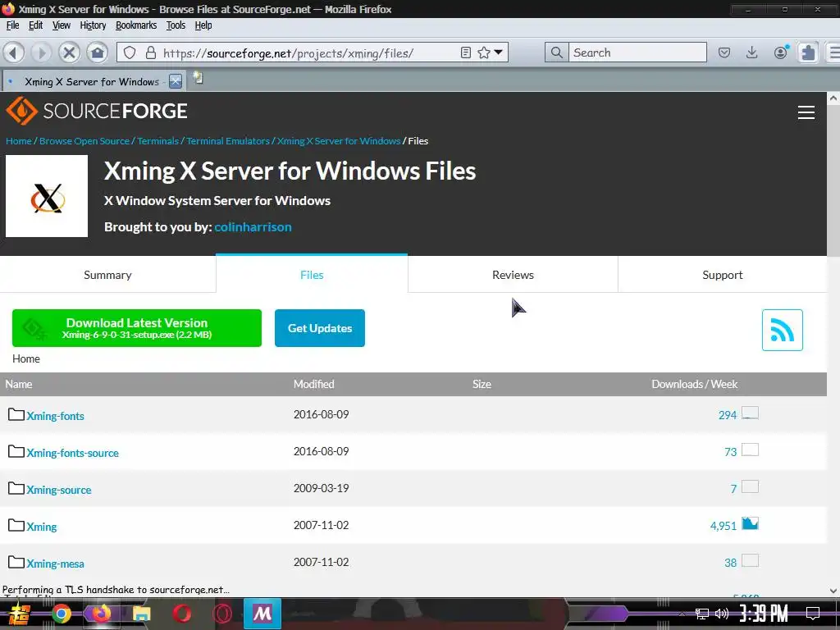Focus the Firefox Search field
Image resolution: width=840 pixels, height=630 pixels.
637,52
